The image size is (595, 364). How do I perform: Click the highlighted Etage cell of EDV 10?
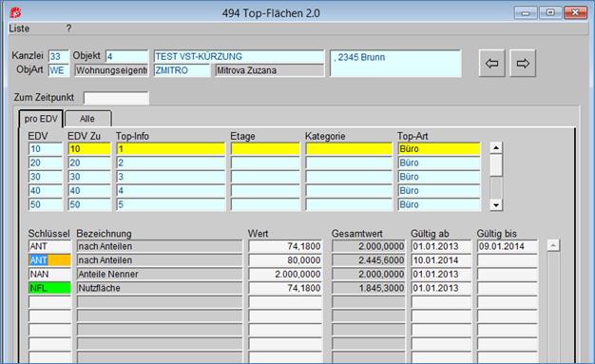coord(265,149)
